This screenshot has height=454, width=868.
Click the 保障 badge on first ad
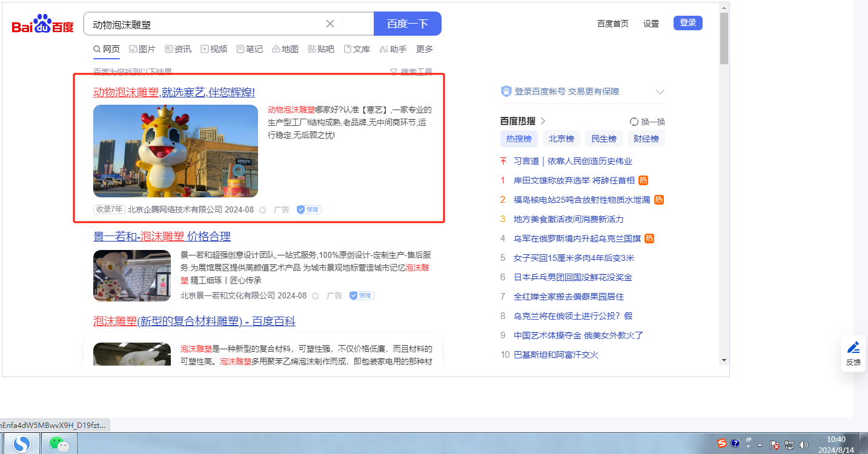(x=309, y=209)
